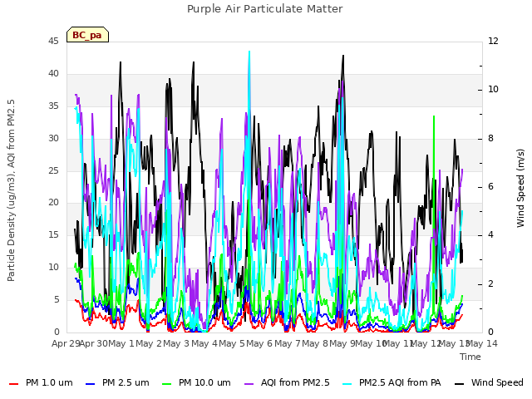
Task: Click the black Wind Speed legend swatch
Action: point(459,384)
